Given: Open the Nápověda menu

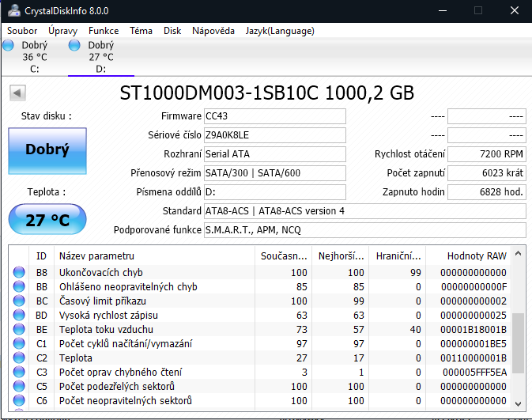Looking at the screenshot, I should point(213,31).
